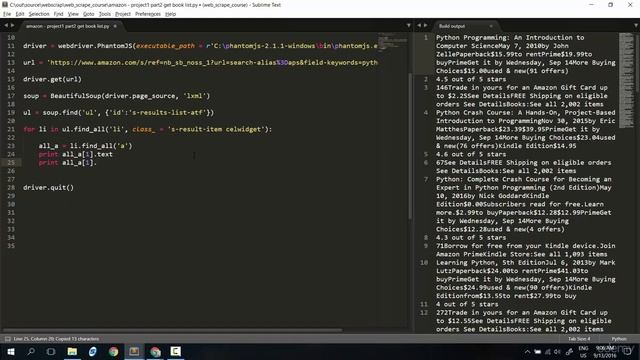The image size is (640, 360).
Task: Go to previous tab in left pane
Action: pyautogui.click(x=6, y=26)
